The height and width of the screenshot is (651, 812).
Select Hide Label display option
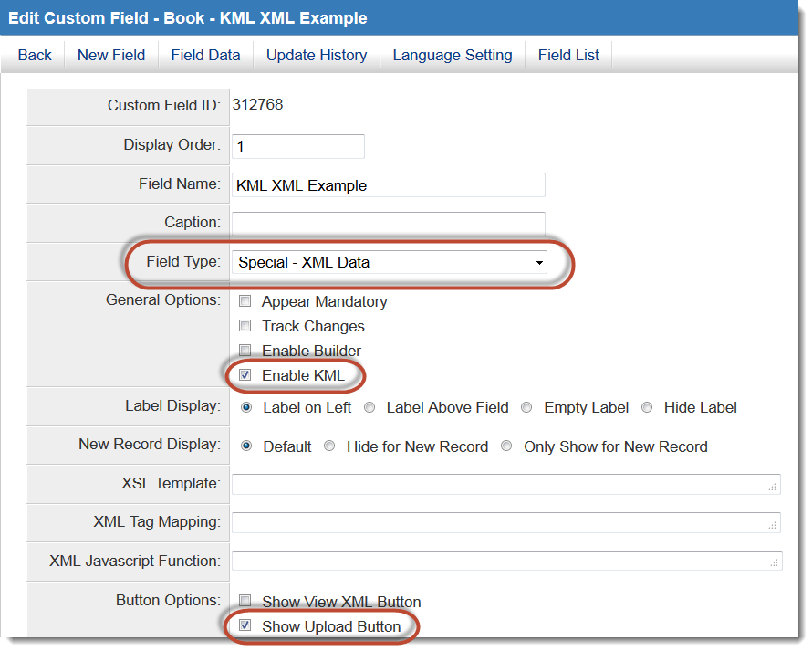(647, 407)
